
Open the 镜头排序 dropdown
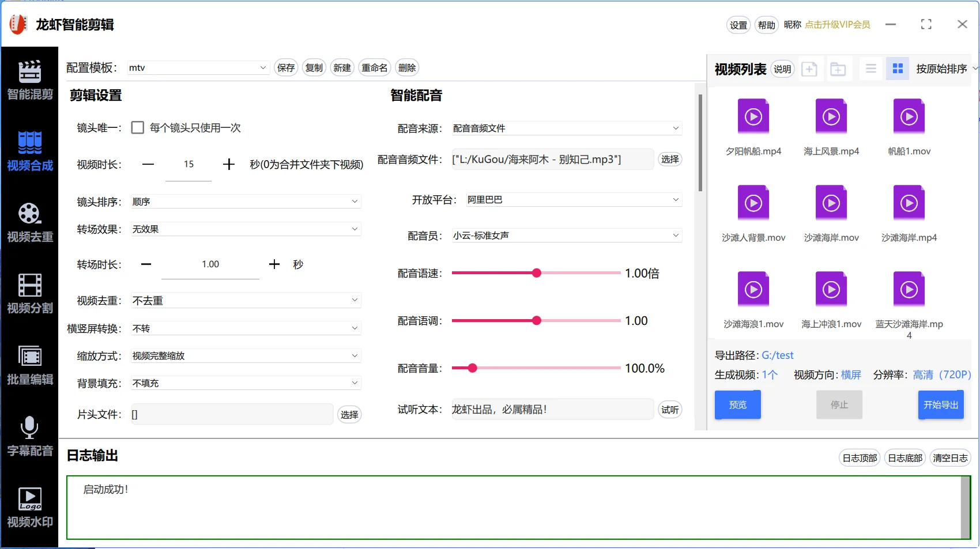coord(246,202)
